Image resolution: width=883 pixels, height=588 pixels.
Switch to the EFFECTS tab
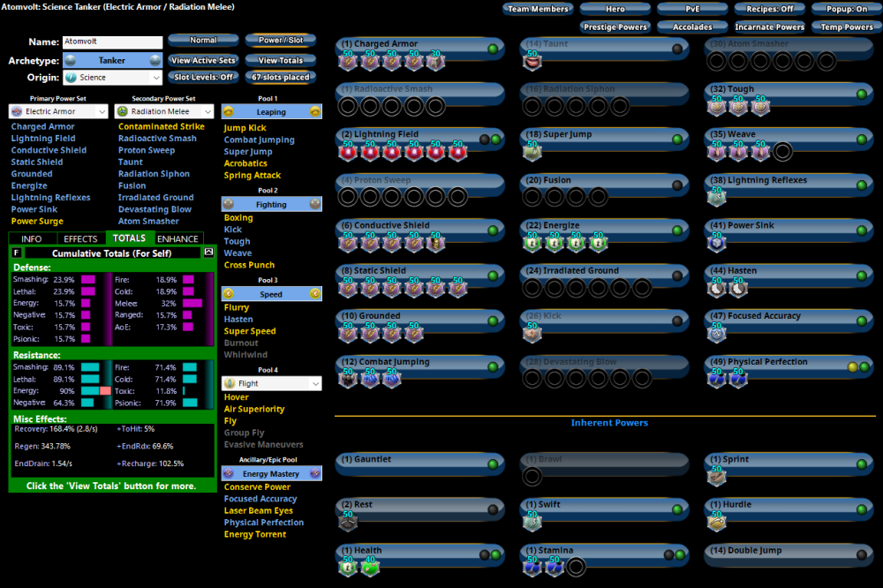(x=80, y=238)
